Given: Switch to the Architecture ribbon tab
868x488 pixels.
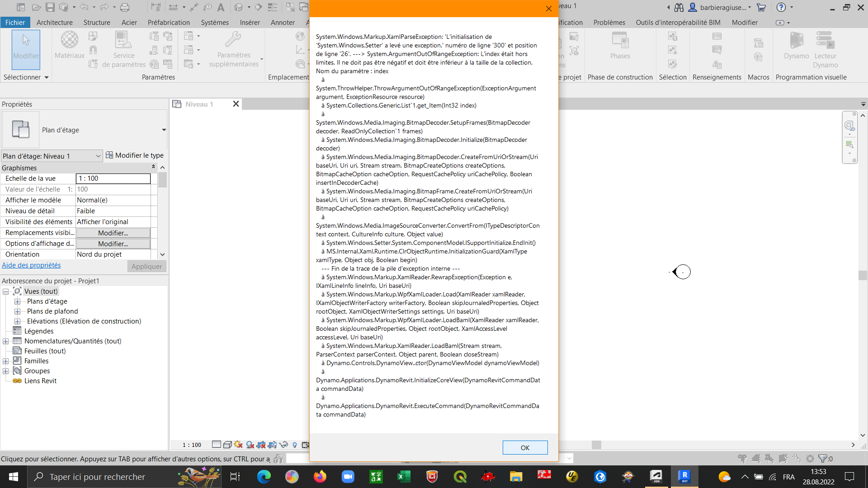Looking at the screenshot, I should pos(55,23).
